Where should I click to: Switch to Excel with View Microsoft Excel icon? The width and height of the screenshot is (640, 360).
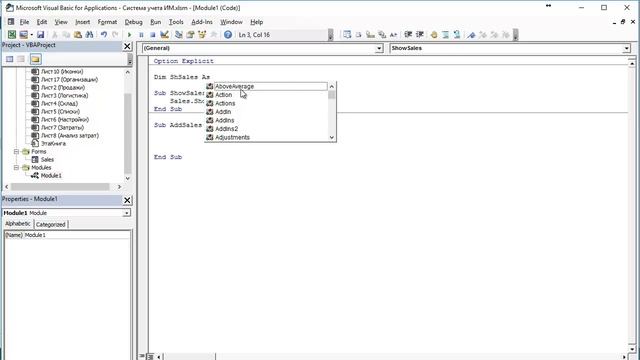(12, 35)
